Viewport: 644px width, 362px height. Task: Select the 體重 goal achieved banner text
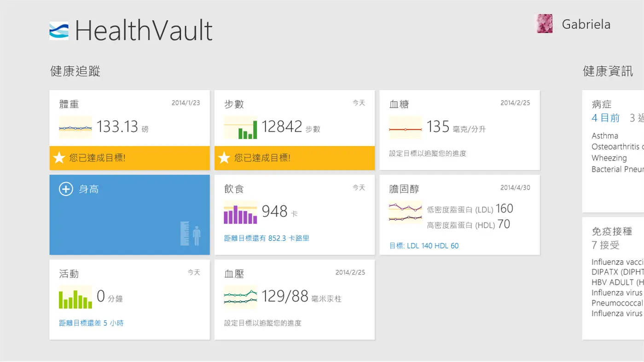[98, 158]
